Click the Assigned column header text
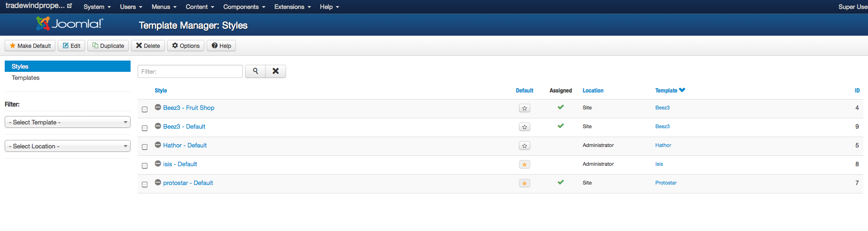Image resolution: width=868 pixels, height=231 pixels. tap(561, 91)
